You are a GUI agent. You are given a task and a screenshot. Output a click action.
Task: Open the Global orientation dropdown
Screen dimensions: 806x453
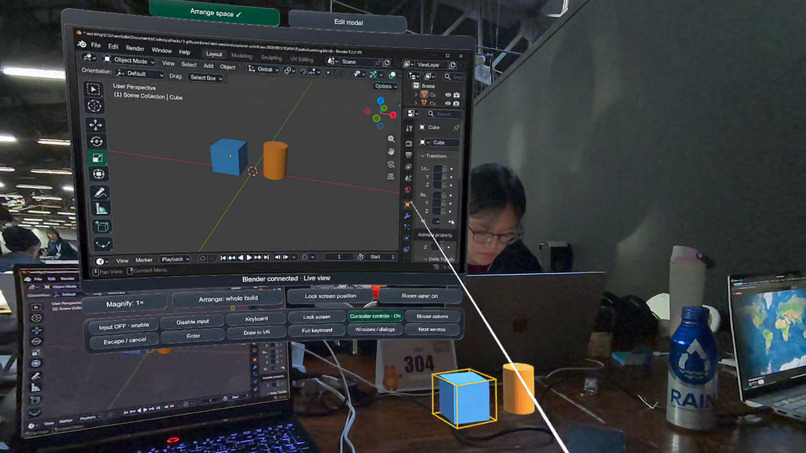click(x=264, y=69)
